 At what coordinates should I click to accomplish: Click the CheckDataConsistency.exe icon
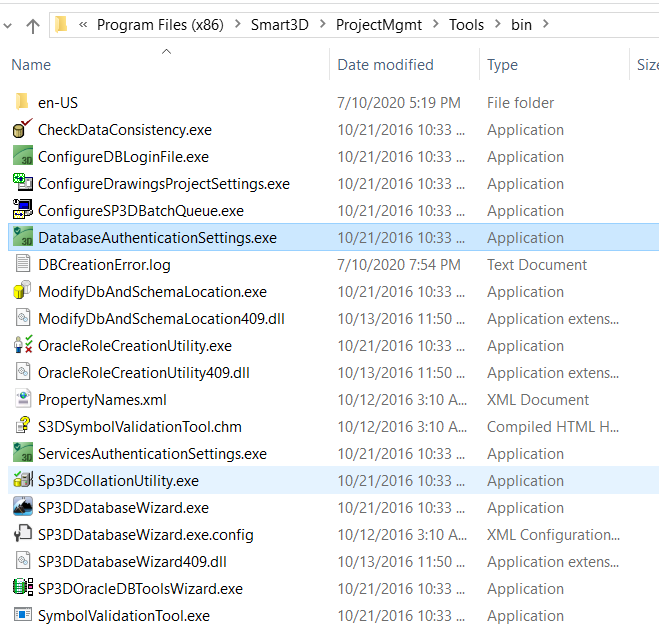coord(22,129)
